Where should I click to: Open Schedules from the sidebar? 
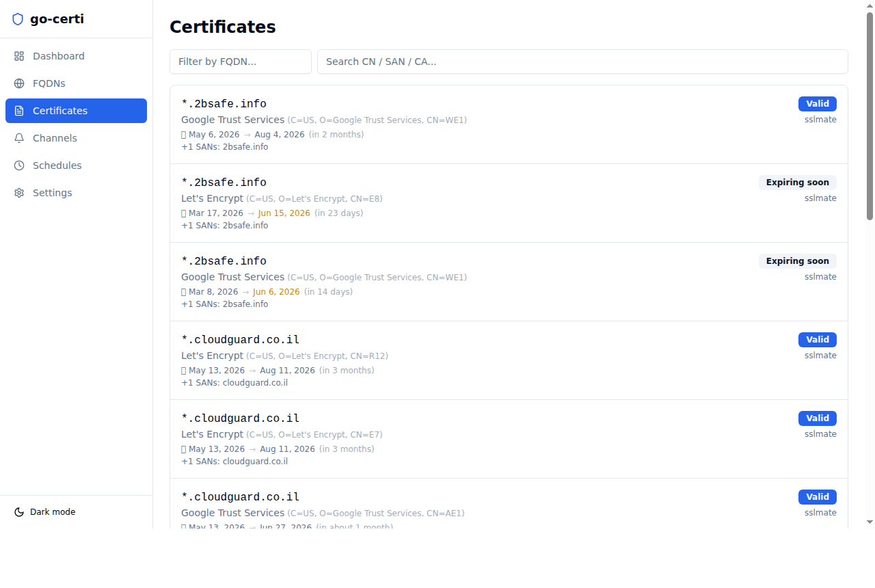click(76, 165)
